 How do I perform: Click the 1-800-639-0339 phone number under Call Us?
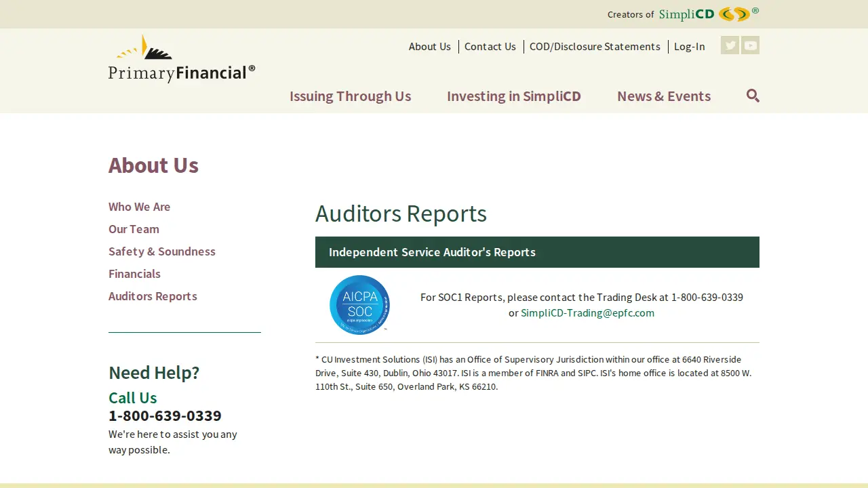click(x=165, y=415)
